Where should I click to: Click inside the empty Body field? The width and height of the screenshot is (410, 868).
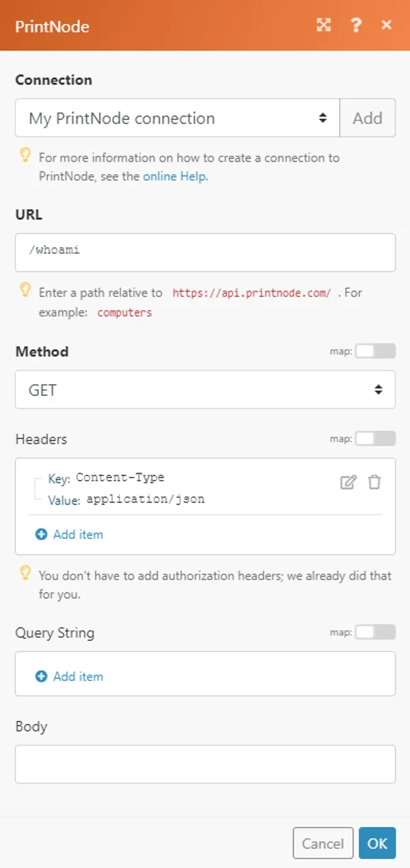[205, 764]
